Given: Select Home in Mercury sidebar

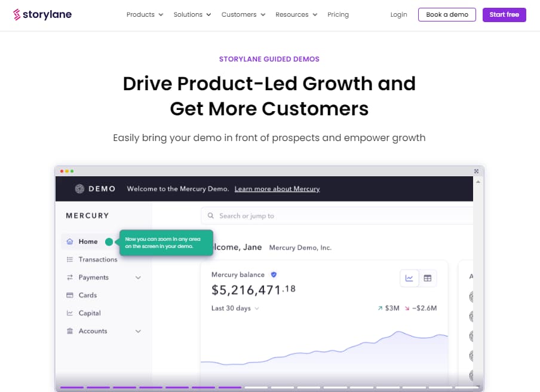Looking at the screenshot, I should [x=88, y=241].
